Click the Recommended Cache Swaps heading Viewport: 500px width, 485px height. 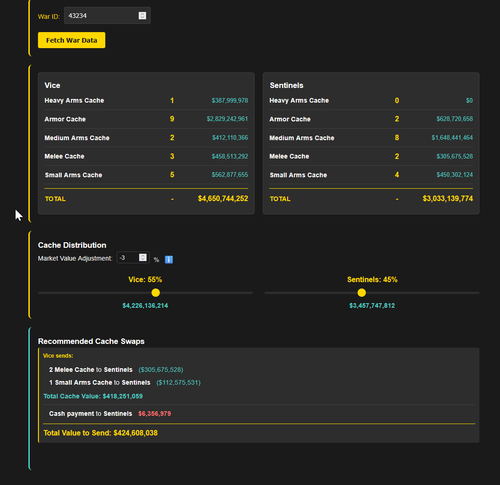click(91, 341)
